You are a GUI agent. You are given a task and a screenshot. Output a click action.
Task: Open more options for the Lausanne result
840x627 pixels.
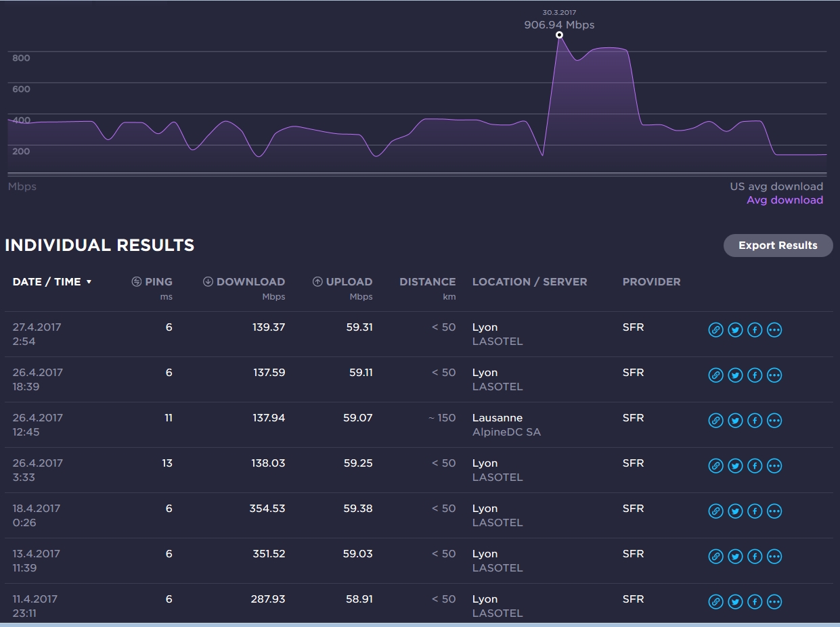pyautogui.click(x=774, y=421)
